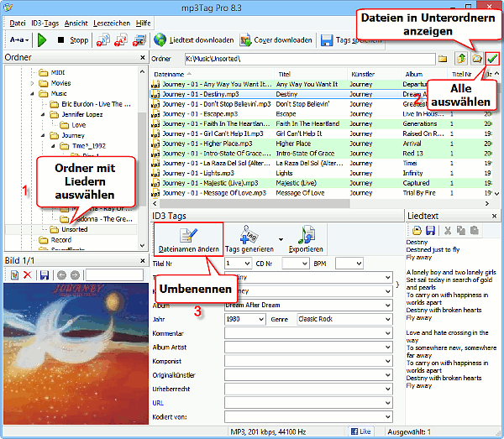Click open lyrics file icon in Liedtext
Image resolution: width=504 pixels, height=439 pixels.
(x=417, y=230)
